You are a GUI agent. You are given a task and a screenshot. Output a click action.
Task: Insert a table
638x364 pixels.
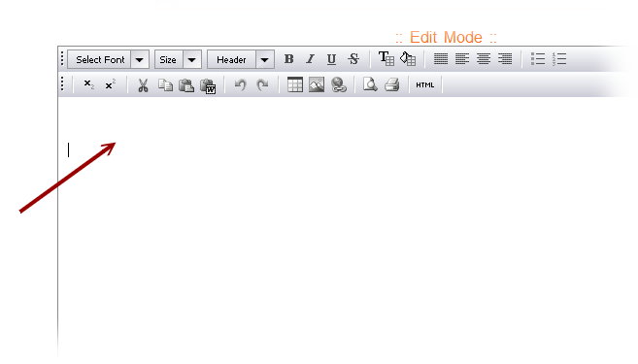click(x=295, y=84)
